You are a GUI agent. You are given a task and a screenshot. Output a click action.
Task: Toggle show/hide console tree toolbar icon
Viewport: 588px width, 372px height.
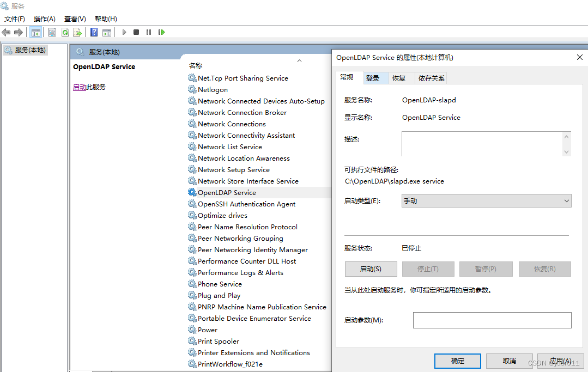[x=36, y=33]
